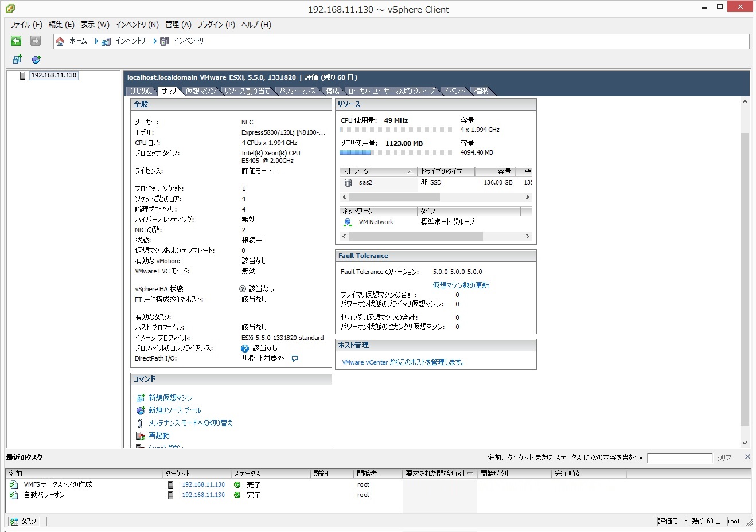Toggle sort arrow on 要求された開始時刻 column
The height and width of the screenshot is (532, 756).
[470, 474]
